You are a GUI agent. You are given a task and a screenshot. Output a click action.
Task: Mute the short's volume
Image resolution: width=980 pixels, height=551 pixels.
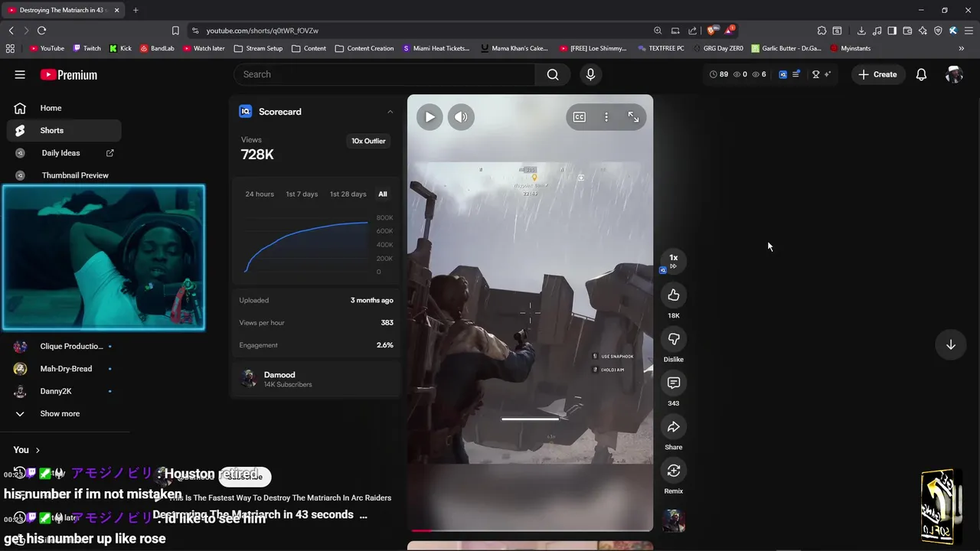tap(461, 117)
